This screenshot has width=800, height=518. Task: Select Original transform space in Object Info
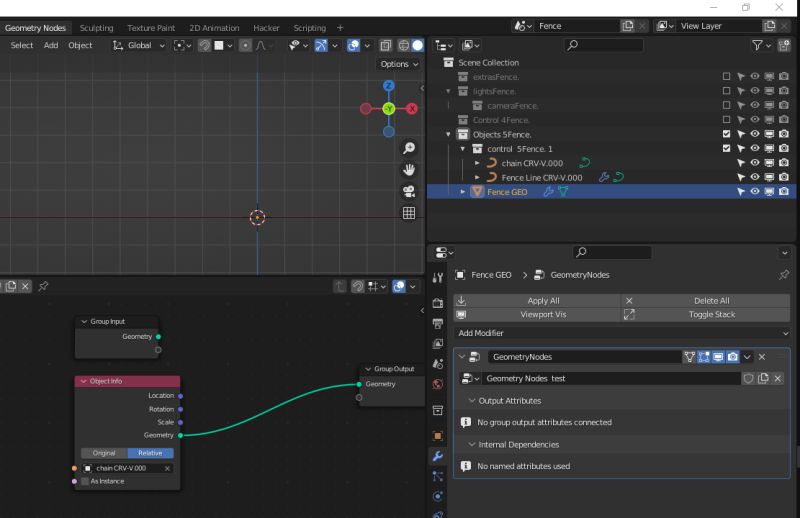(104, 453)
